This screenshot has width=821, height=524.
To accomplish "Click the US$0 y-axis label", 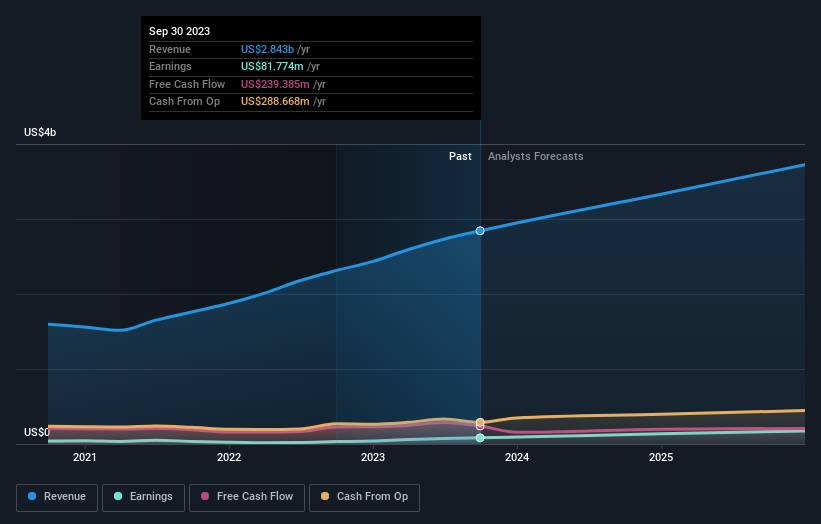I will point(37,432).
